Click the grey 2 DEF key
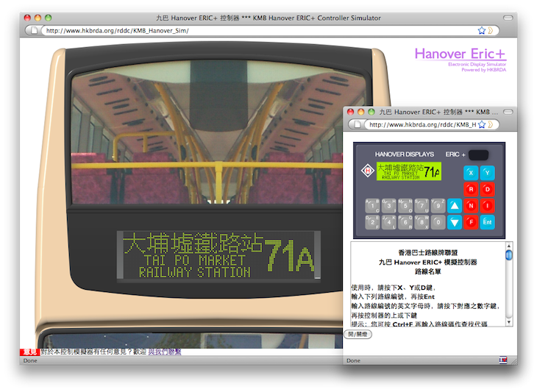537x392 pixels. tap(373, 222)
